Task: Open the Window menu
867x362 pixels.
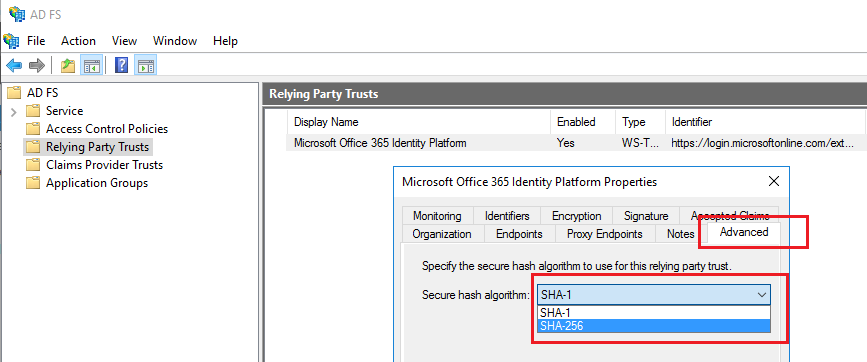Action: click(175, 41)
